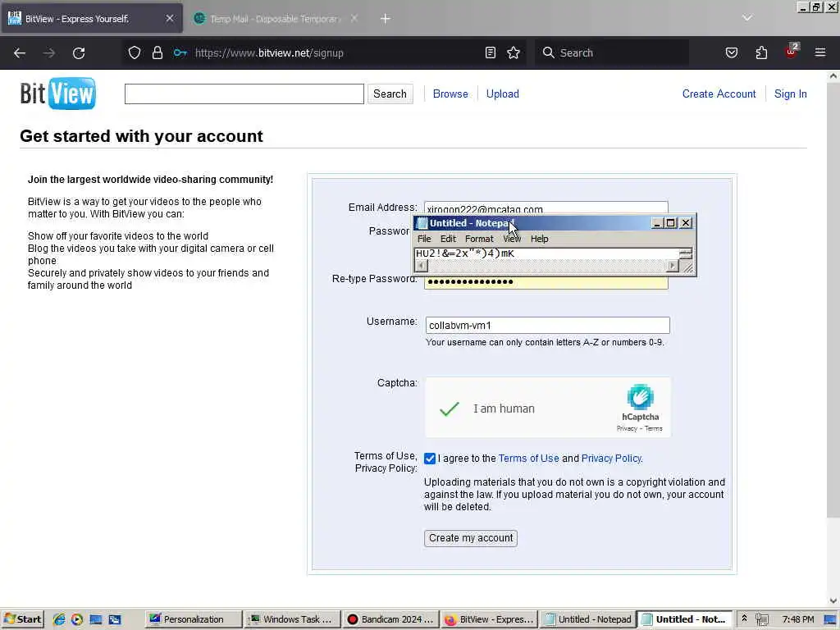Click the Username field with collabvm-vm1
The height and width of the screenshot is (630, 840).
pos(547,325)
